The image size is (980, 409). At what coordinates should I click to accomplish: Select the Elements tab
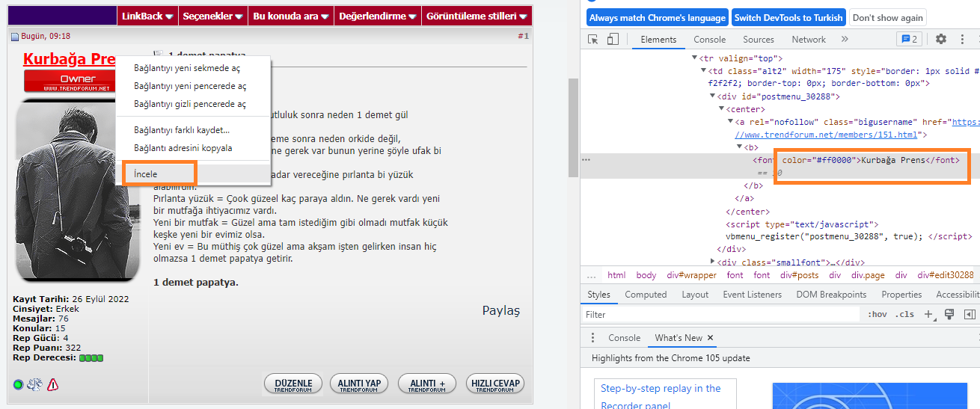click(658, 40)
